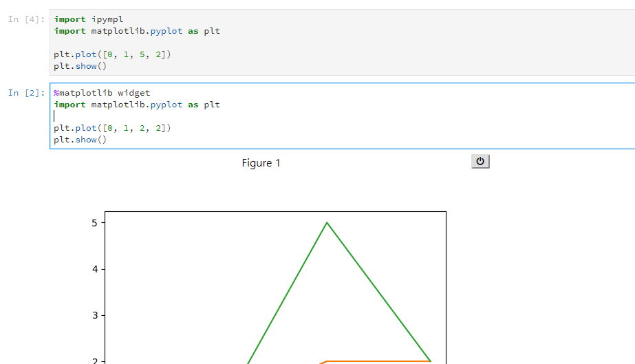This screenshot has width=635, height=364.
Task: Click the 'plt.plot([0, 1, 5, 2])' line
Action: coord(113,54)
